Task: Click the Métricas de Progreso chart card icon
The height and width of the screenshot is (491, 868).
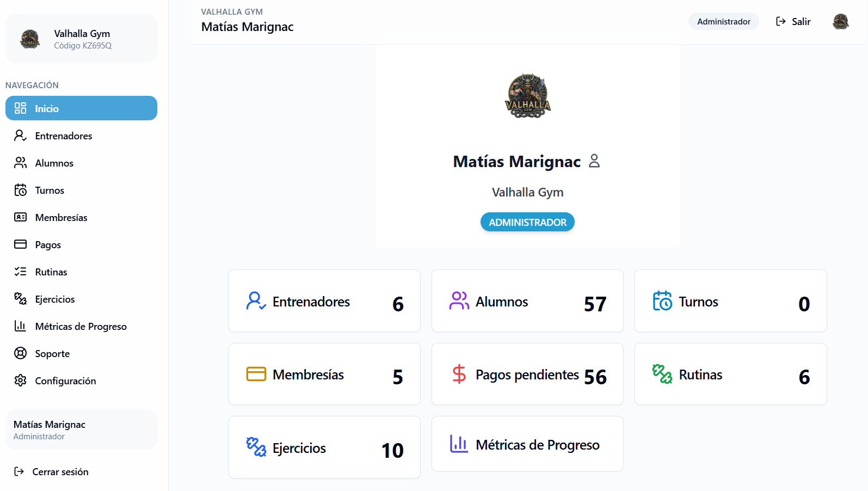Action: 459,444
